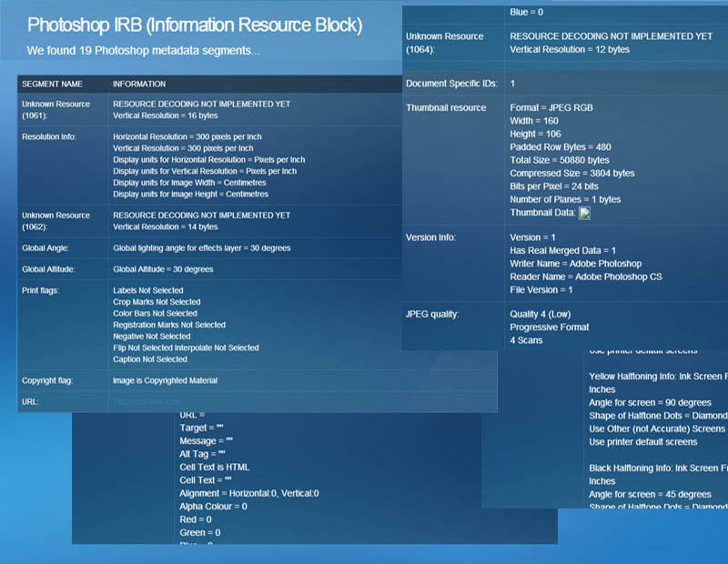Select the Resolution Info segment label
The height and width of the screenshot is (564, 728).
click(x=49, y=136)
